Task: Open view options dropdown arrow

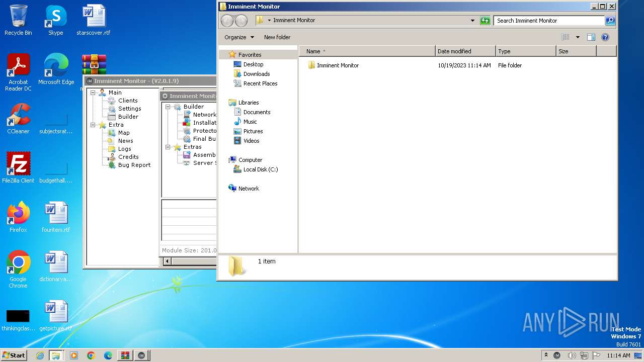Action: pyautogui.click(x=578, y=37)
